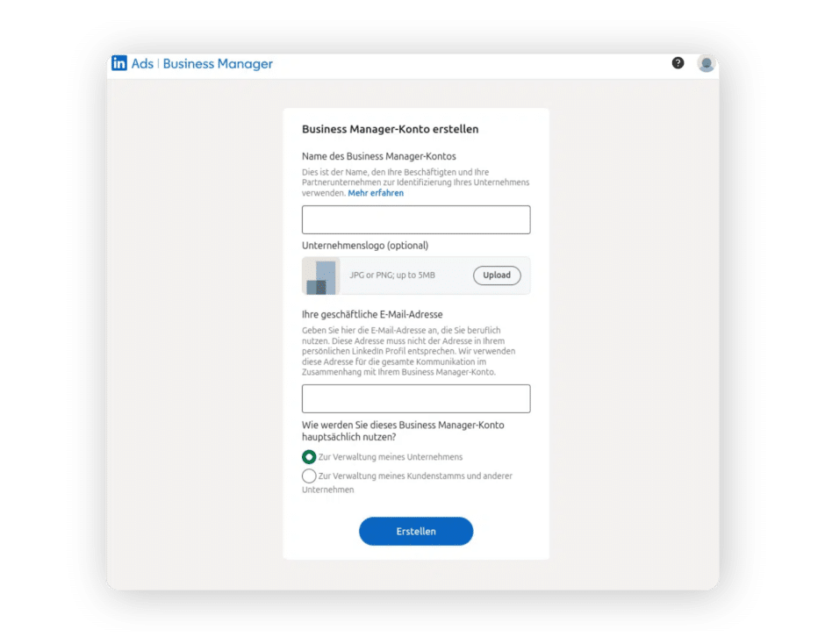Click the 'Business Manager' header title
Viewport: 825px width, 644px height.
tap(218, 64)
